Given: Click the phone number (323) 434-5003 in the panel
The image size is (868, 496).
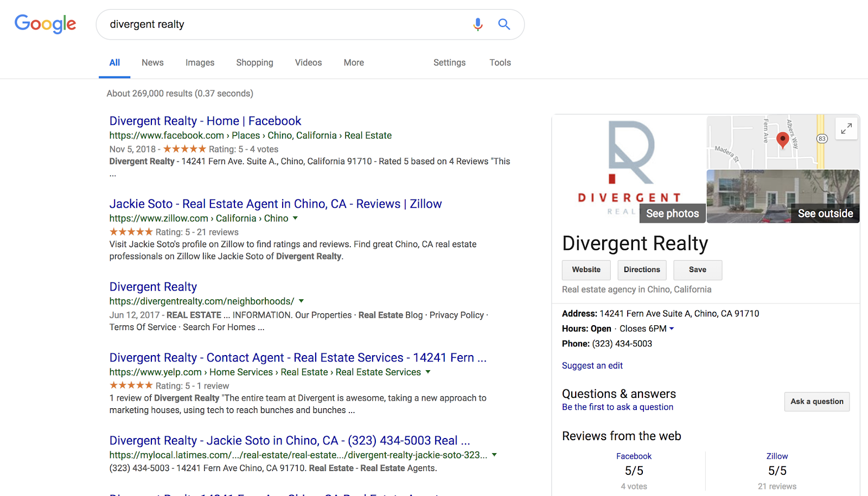Looking at the screenshot, I should (x=622, y=344).
